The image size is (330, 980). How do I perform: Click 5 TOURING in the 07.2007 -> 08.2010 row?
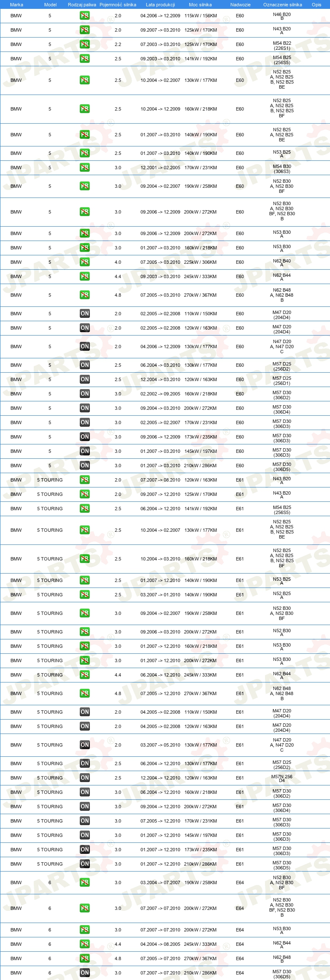tap(50, 480)
